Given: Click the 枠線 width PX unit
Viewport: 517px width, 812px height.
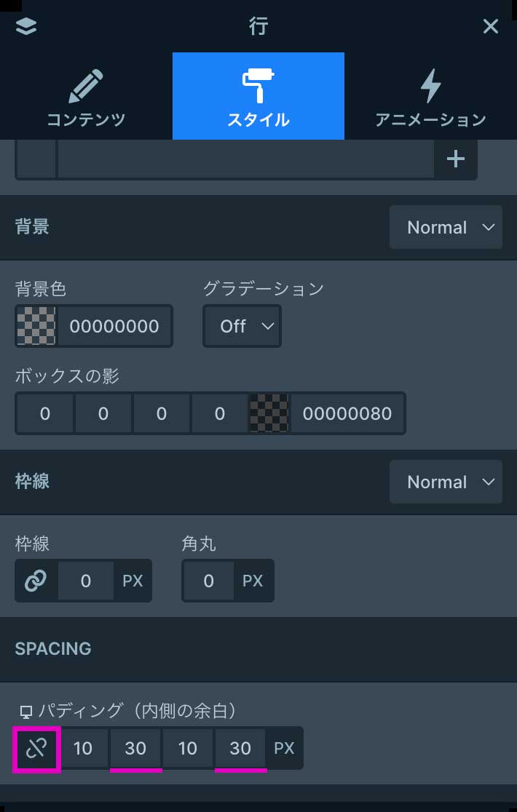Looking at the screenshot, I should tap(133, 581).
